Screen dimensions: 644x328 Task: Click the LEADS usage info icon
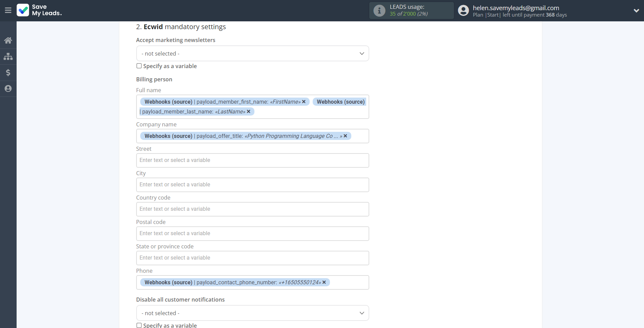coord(379,11)
